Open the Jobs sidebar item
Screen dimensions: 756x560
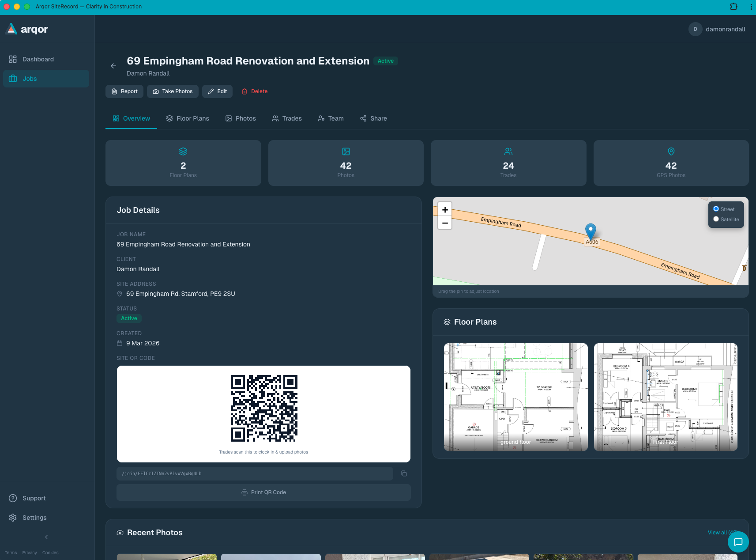tap(46, 79)
